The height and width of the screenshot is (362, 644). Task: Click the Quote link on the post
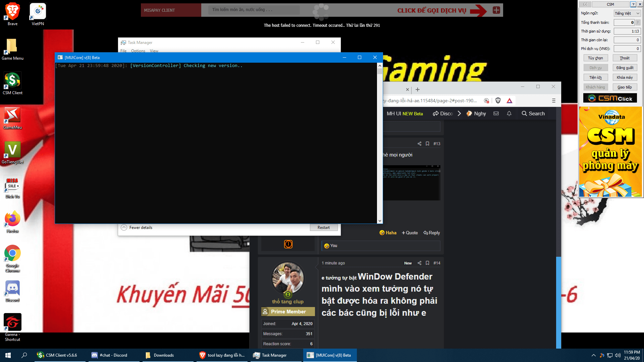[x=410, y=233]
